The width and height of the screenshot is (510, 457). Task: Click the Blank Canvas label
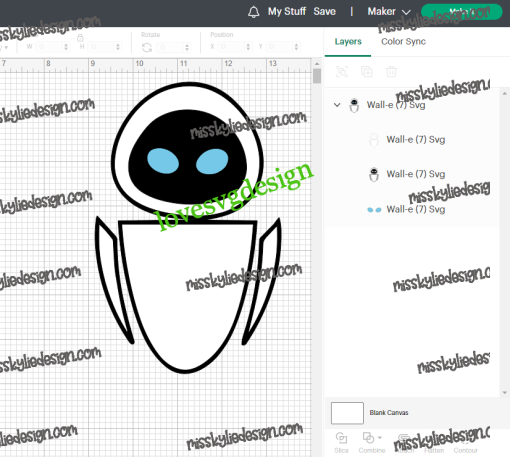[389, 413]
